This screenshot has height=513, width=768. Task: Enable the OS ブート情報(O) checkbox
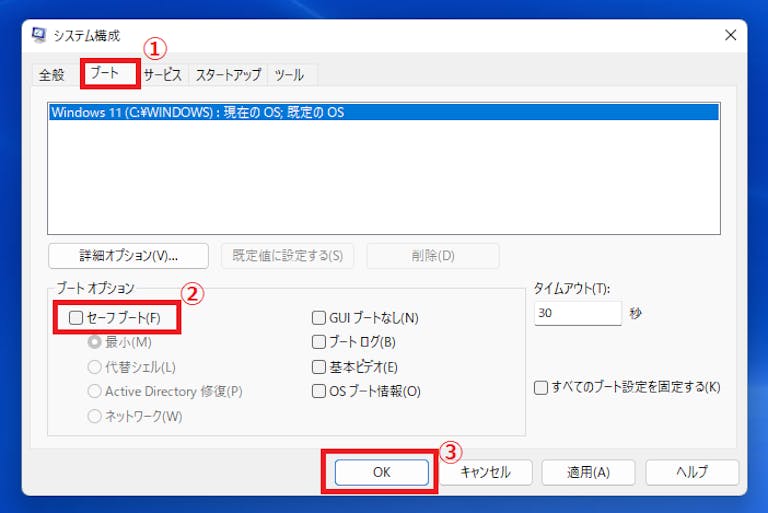319,391
